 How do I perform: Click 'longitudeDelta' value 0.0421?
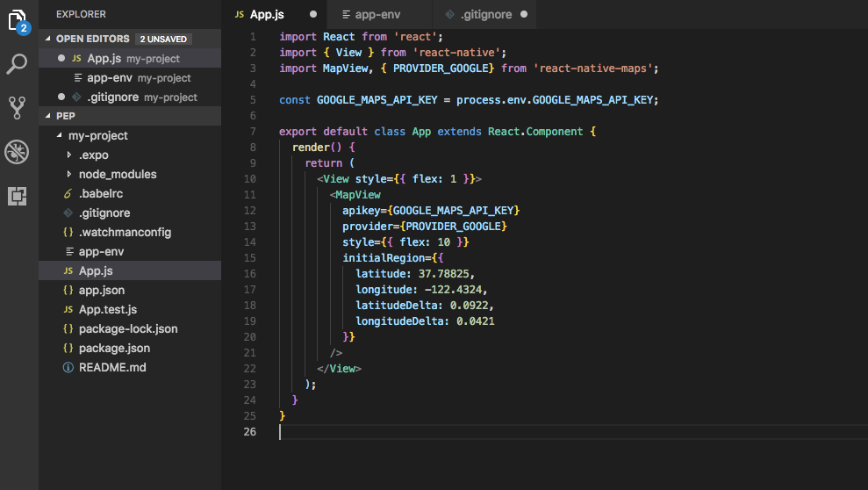pyautogui.click(x=476, y=321)
